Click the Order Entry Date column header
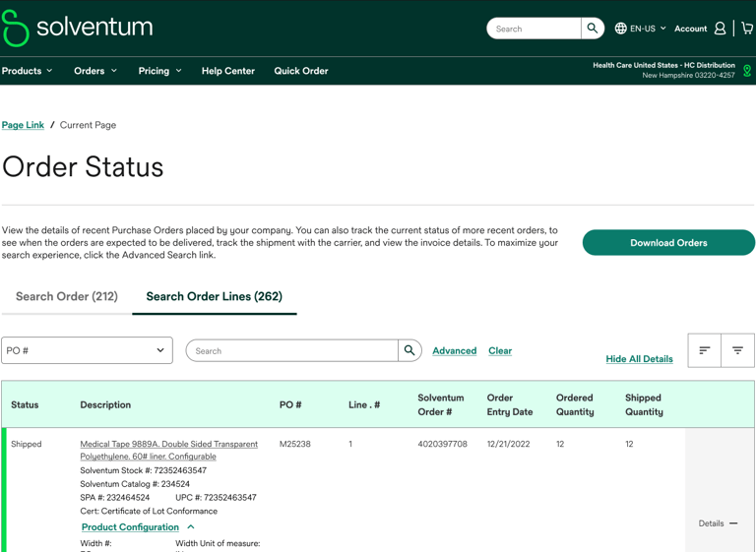756x552 pixels. pos(510,405)
